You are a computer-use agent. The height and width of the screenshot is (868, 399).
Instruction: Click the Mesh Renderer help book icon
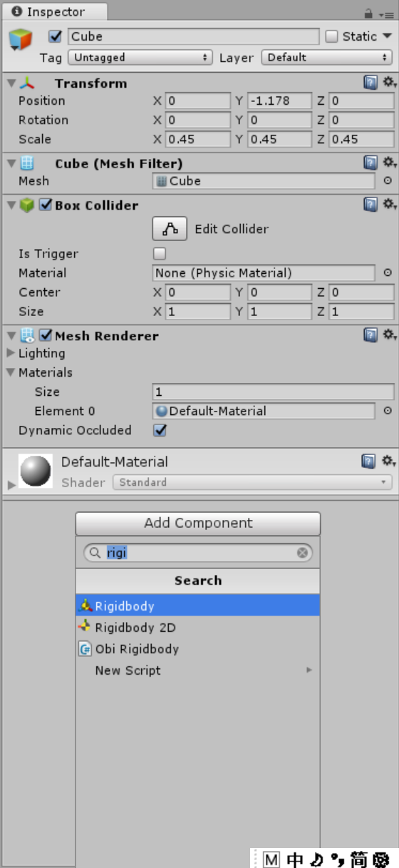tap(370, 335)
